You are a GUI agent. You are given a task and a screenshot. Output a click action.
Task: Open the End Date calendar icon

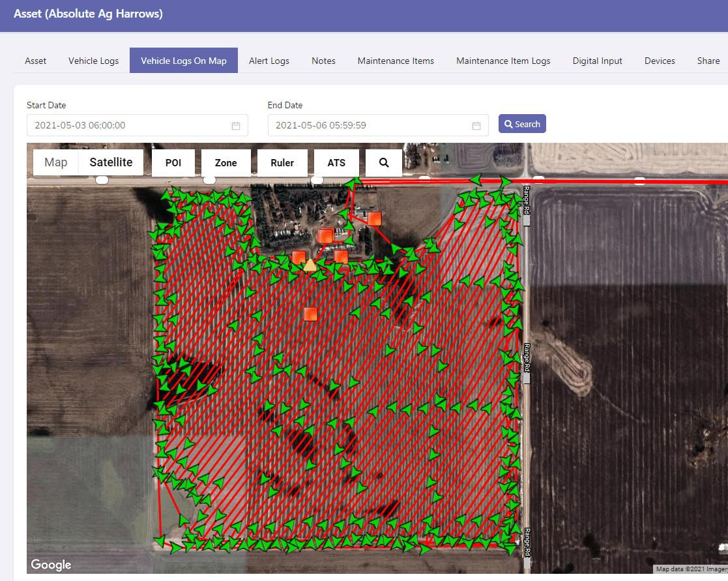[x=477, y=125]
